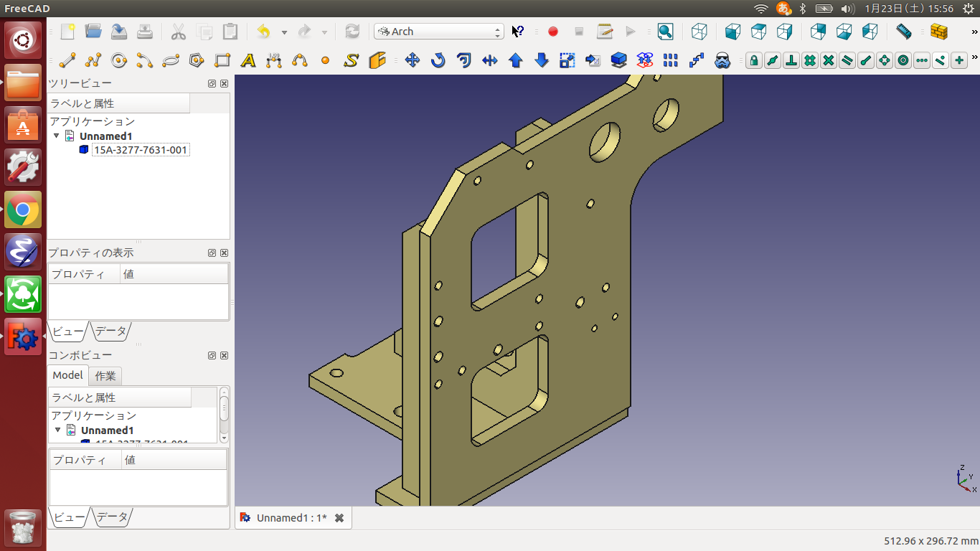Screen dimensions: 980x551
Task: Open the measure distance ruler tool
Action: coord(903,32)
